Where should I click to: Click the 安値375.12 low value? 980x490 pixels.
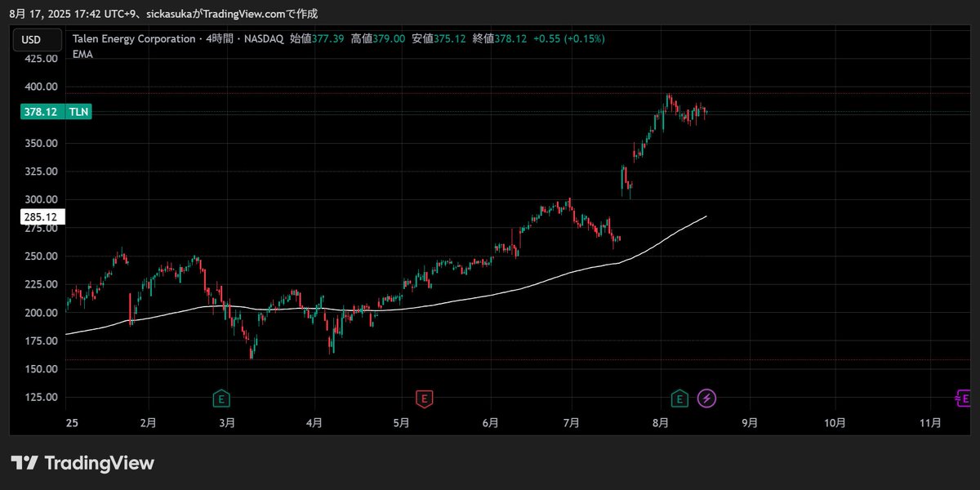(x=439, y=38)
